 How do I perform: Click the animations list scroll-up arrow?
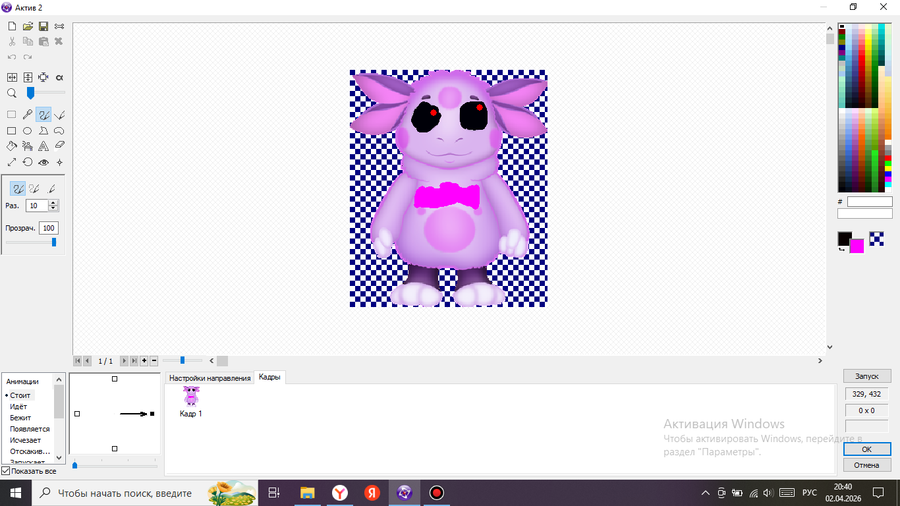click(59, 380)
